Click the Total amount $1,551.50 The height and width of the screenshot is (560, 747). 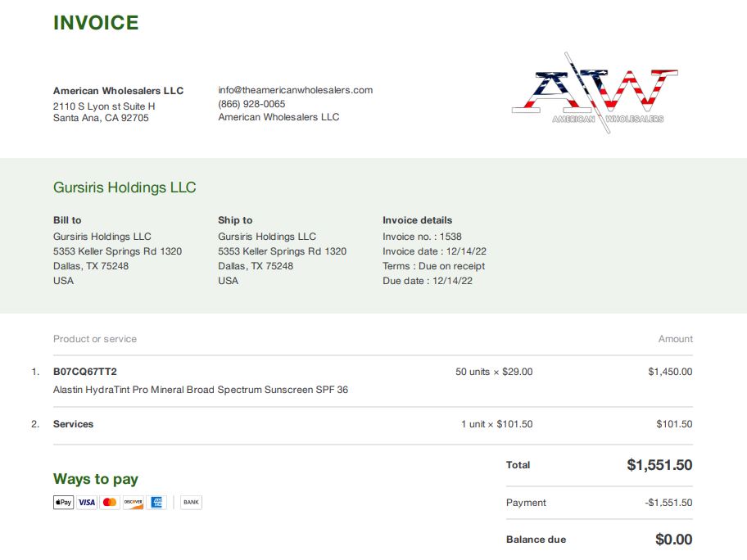coord(659,465)
